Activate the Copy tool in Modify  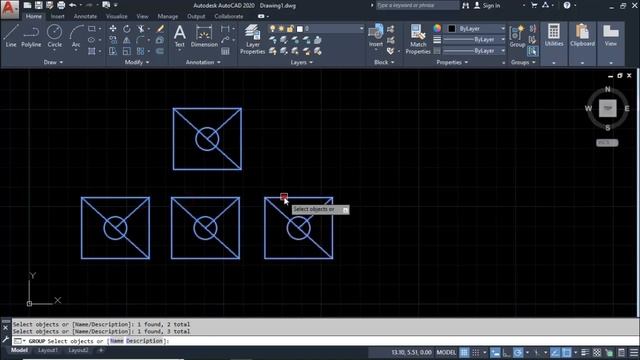(113, 40)
